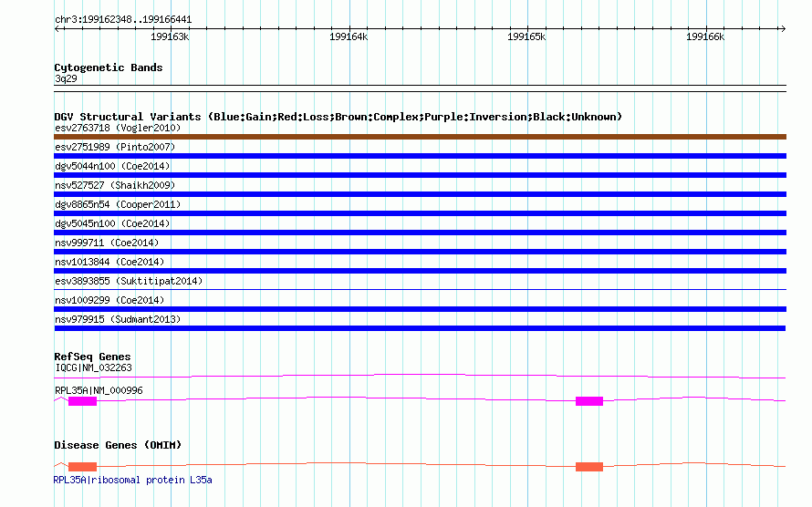Select the gain bar under nsv1009299
This screenshot has width=812, height=507.
click(420, 309)
